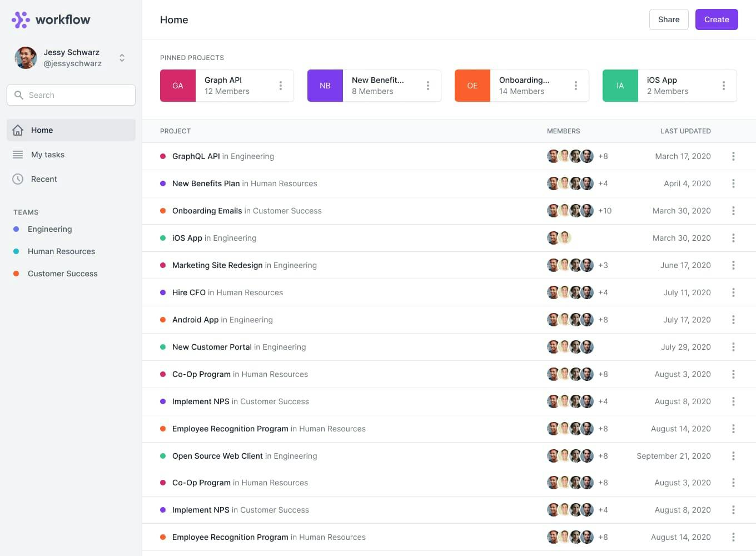This screenshot has width=756, height=556.
Task: Open options for iOS App row
Action: click(733, 238)
